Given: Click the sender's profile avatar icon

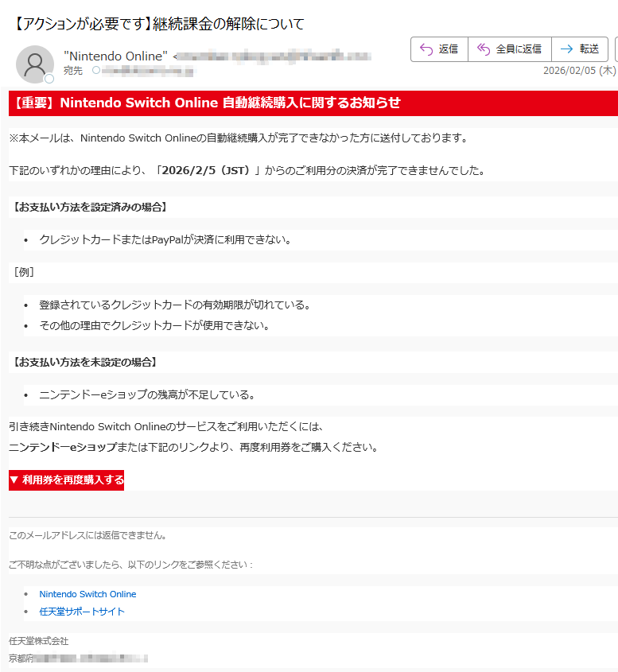Looking at the screenshot, I should pyautogui.click(x=35, y=64).
